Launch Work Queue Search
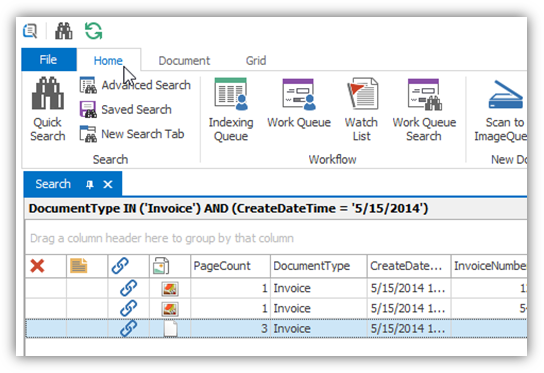The height and width of the screenshot is (373, 544). tap(424, 109)
